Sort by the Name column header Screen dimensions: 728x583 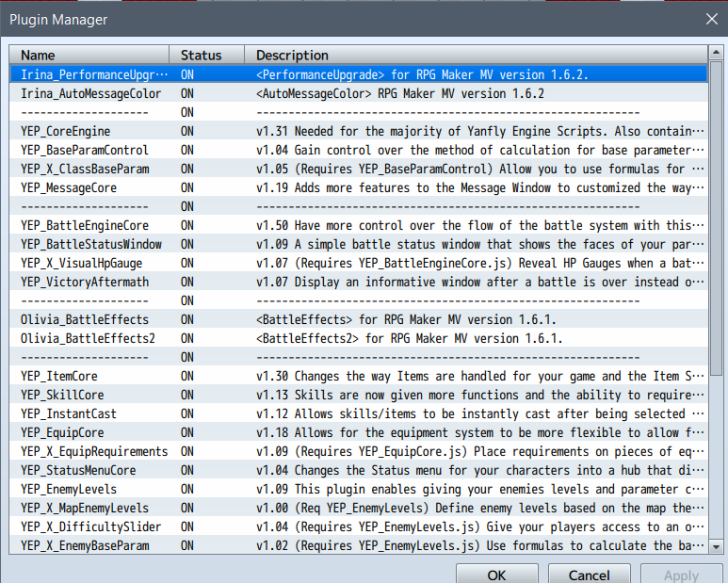point(89,55)
